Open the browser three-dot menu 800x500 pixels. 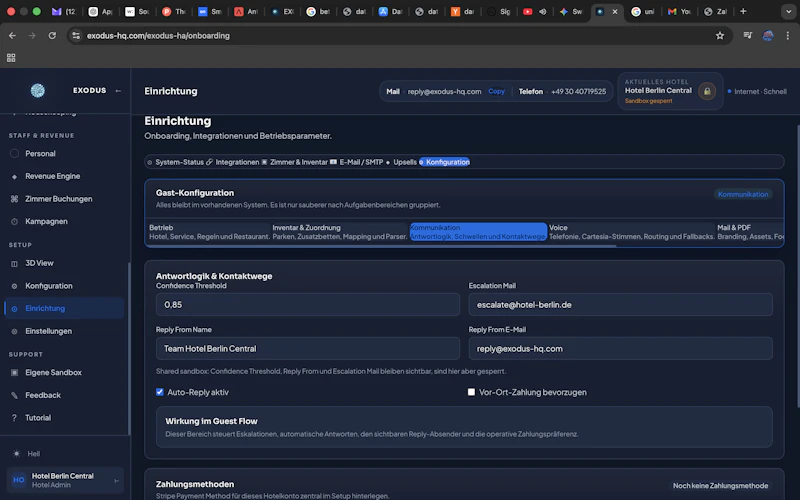point(788,36)
